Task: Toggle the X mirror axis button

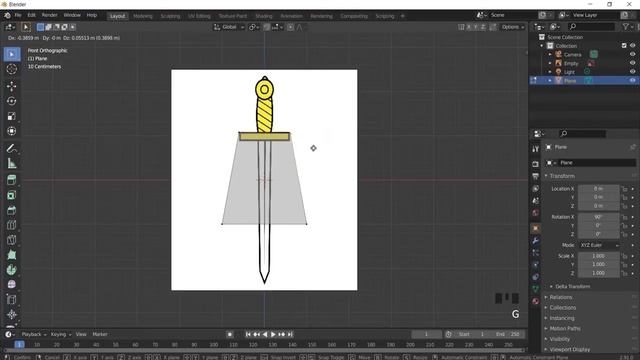Action: coord(469,27)
